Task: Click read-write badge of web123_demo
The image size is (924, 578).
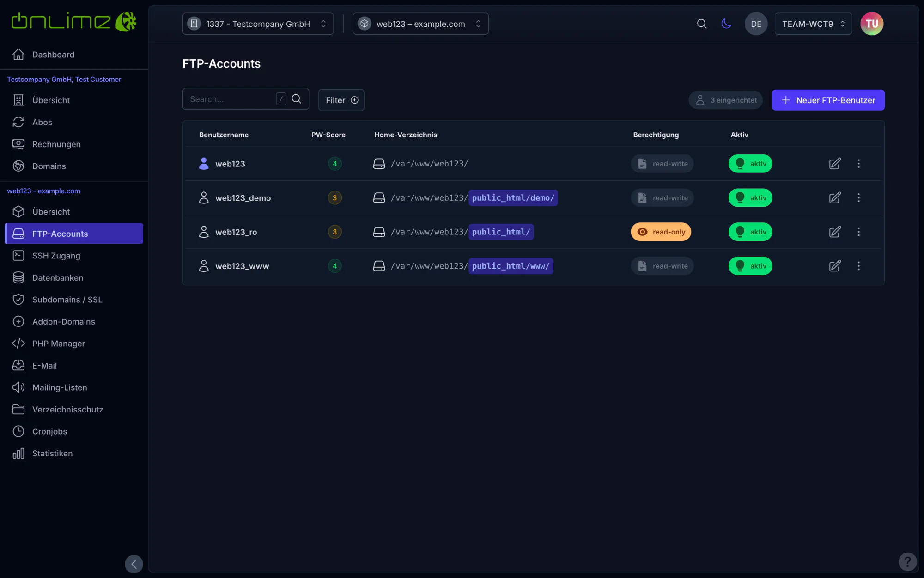Action: 662,198
